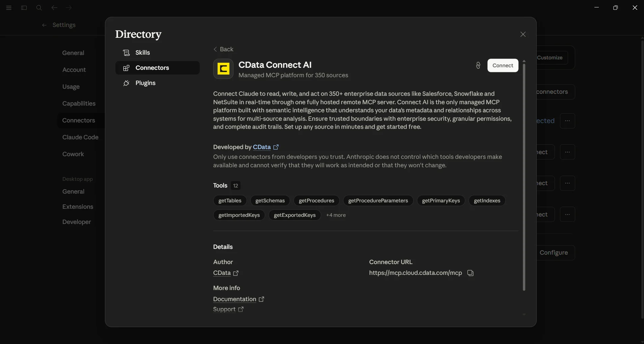The height and width of the screenshot is (344, 644).
Task: Open General under Desktop app
Action: 73,192
